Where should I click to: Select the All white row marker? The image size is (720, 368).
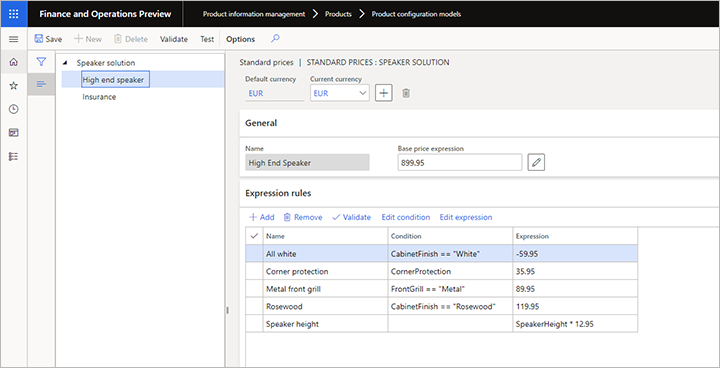pyautogui.click(x=254, y=254)
